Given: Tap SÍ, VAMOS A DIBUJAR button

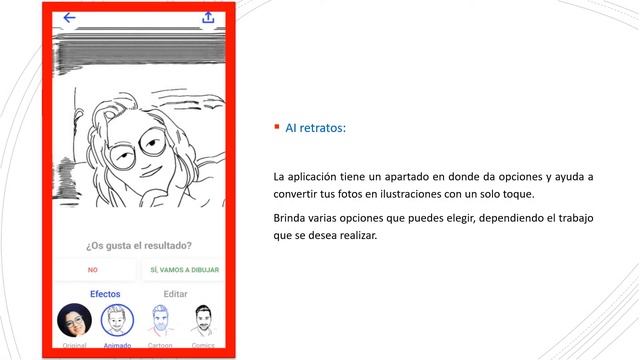Looking at the screenshot, I should coord(184,270).
